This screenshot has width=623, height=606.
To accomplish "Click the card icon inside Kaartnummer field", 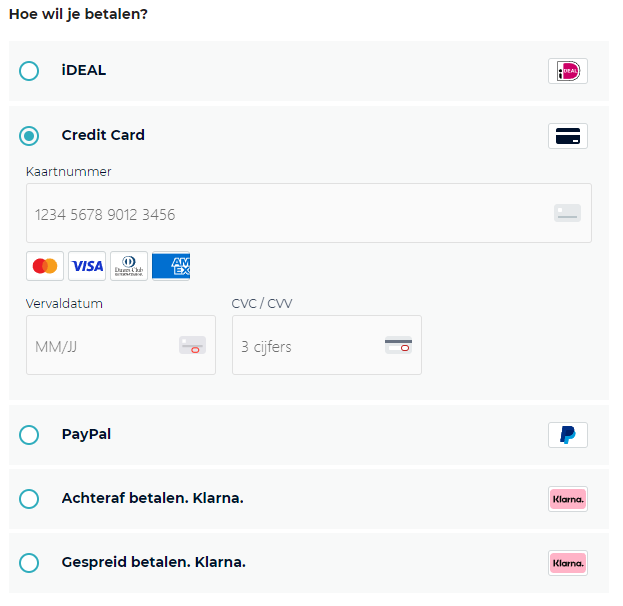I will [567, 213].
